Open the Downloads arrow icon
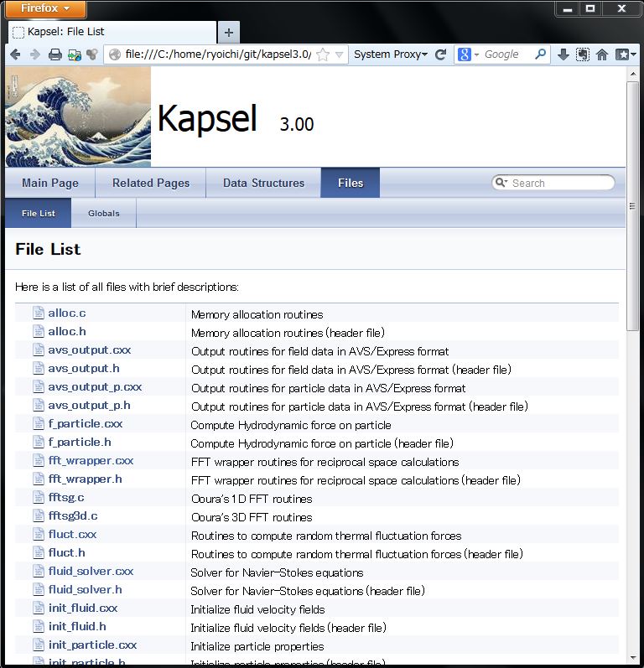The height and width of the screenshot is (668, 644). pyautogui.click(x=563, y=54)
